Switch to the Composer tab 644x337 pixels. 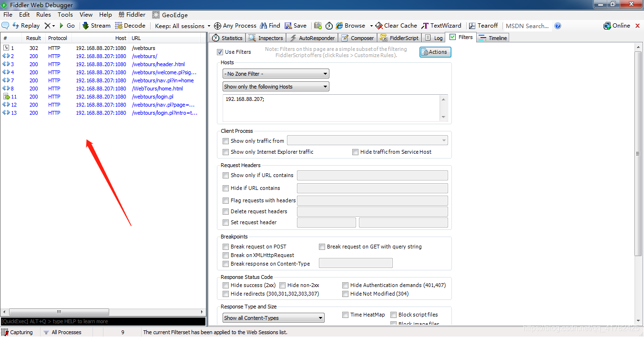pos(358,38)
